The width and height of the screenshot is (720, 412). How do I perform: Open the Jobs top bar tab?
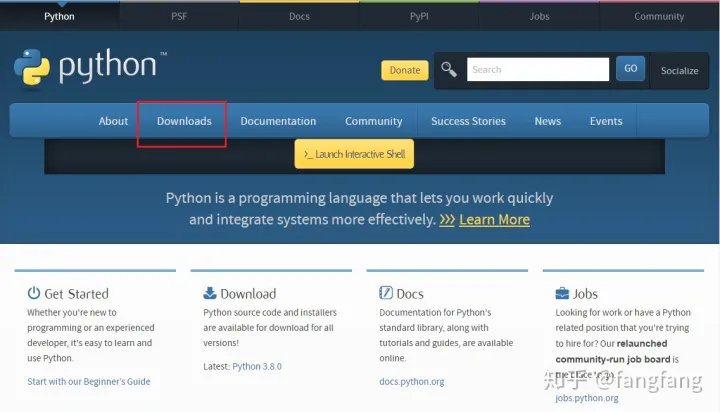[540, 17]
